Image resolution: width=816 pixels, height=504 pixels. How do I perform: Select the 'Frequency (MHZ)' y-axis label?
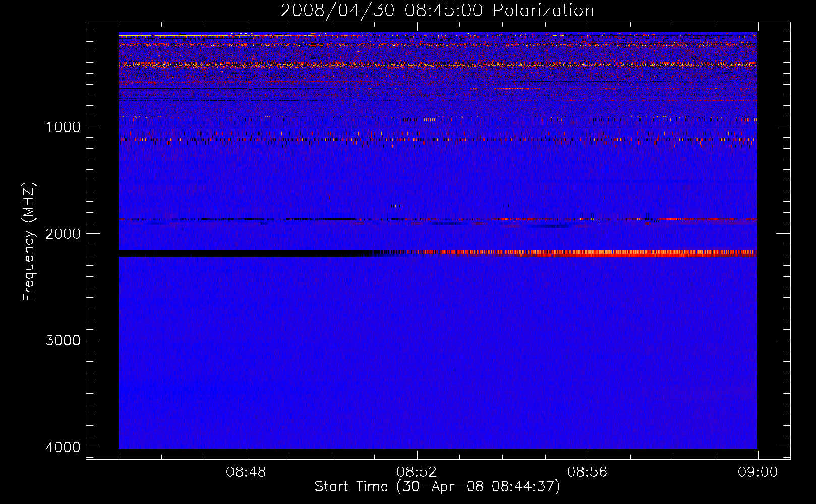(29, 242)
